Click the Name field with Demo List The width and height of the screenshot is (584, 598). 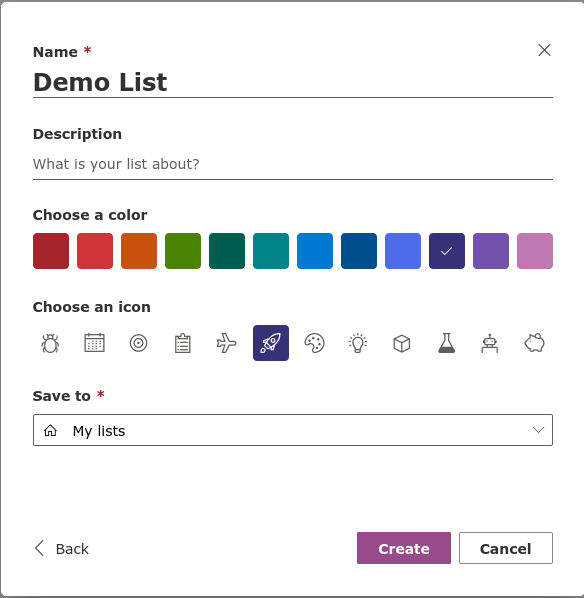pos(293,82)
